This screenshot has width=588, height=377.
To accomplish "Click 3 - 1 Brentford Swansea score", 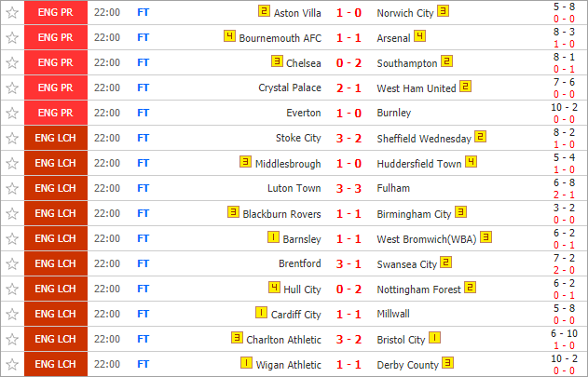I will click(x=349, y=263).
